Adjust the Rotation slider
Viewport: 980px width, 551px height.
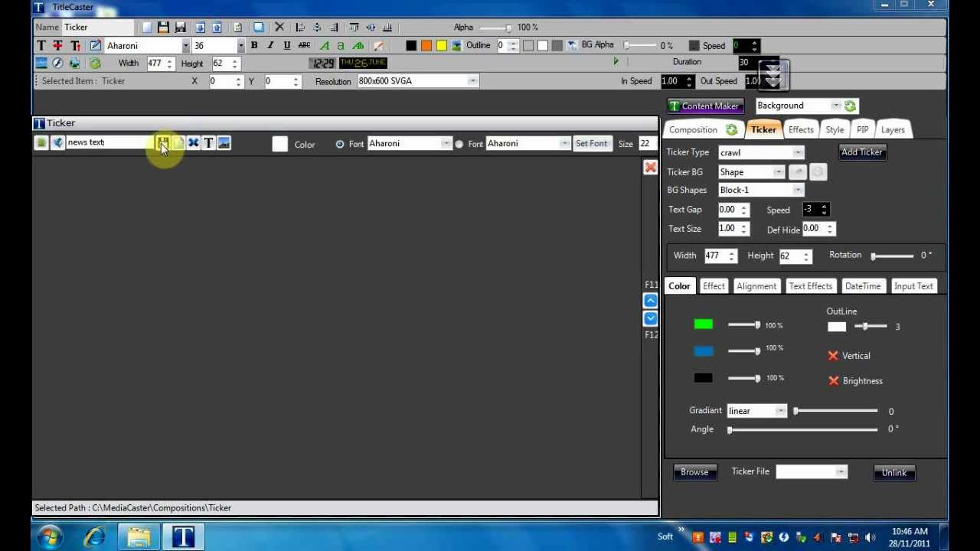[893, 256]
